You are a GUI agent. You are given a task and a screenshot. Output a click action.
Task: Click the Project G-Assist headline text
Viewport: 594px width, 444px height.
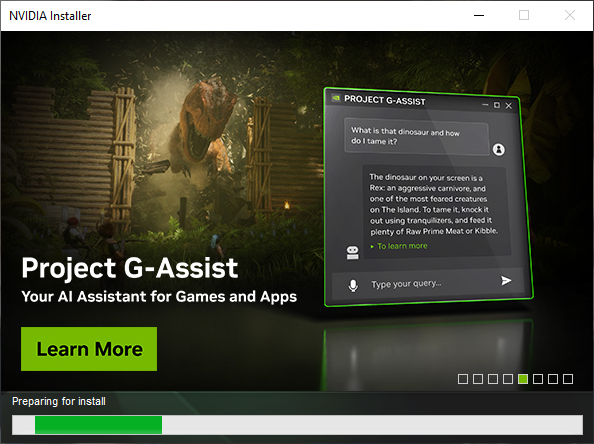130,268
